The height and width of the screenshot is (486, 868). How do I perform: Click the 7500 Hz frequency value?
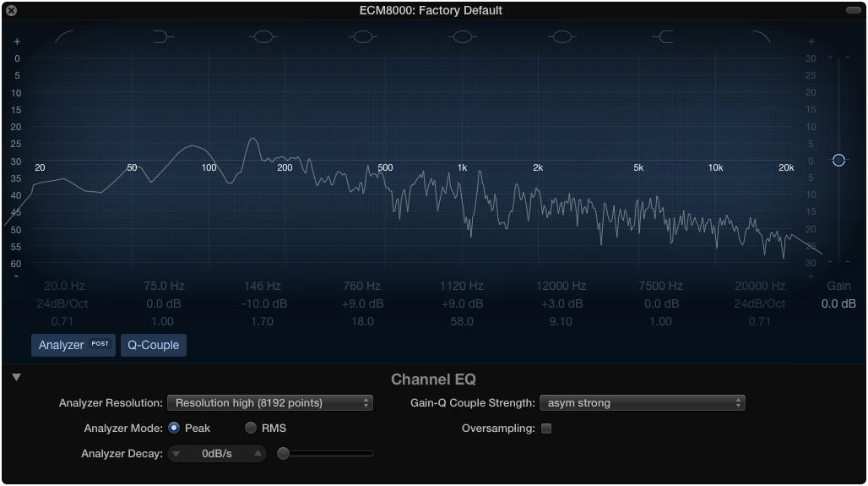click(660, 286)
